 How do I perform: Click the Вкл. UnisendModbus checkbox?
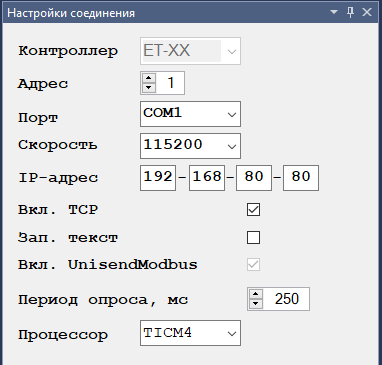(253, 265)
